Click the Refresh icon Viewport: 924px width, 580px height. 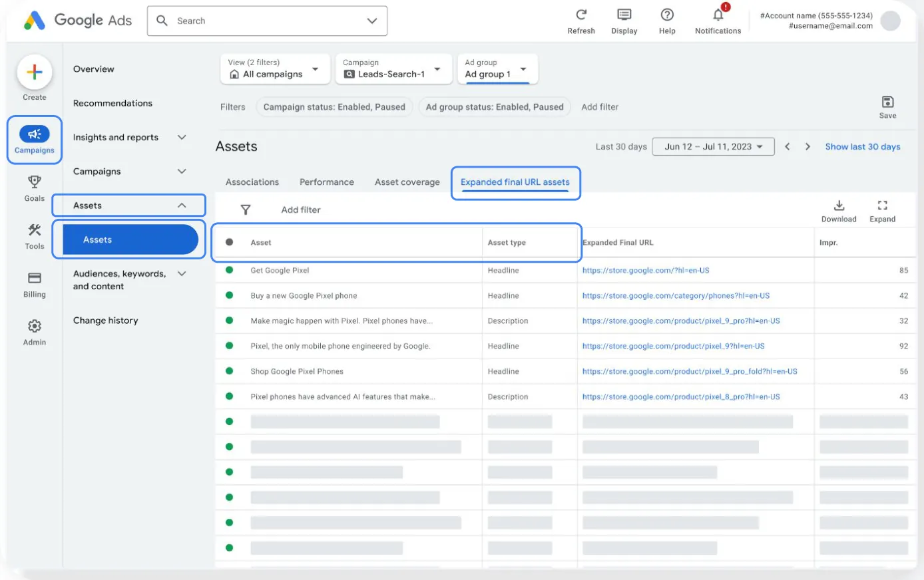pos(581,15)
